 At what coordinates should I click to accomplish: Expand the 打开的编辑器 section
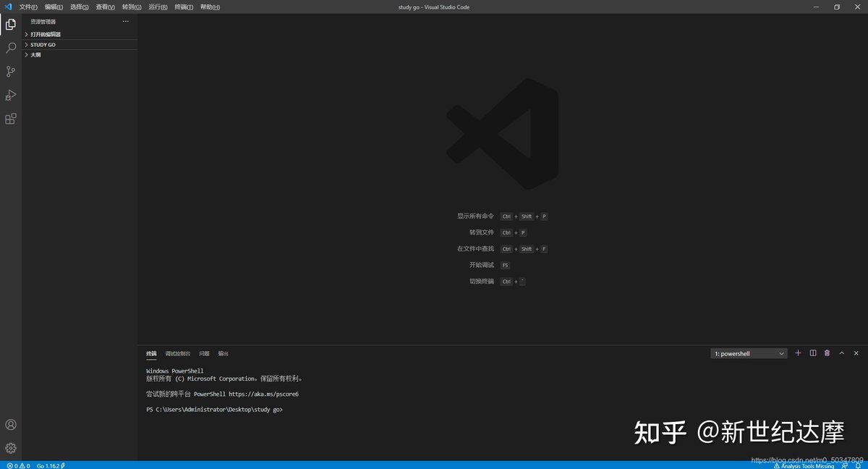[80, 34]
